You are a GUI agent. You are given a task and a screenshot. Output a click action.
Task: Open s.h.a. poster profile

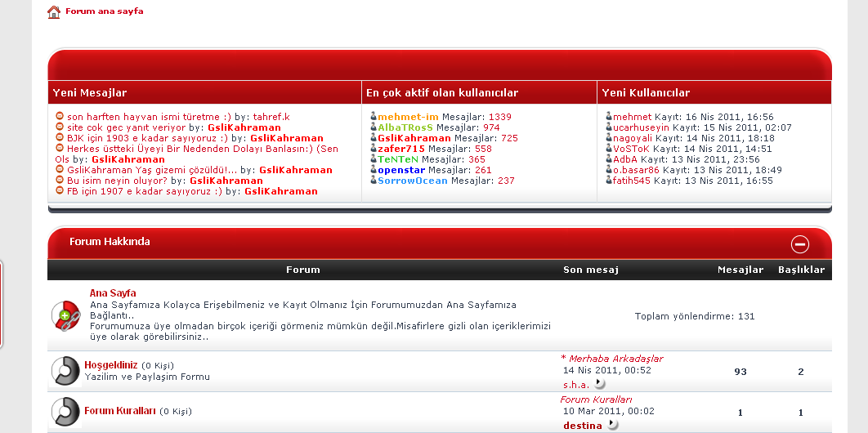[x=576, y=385]
